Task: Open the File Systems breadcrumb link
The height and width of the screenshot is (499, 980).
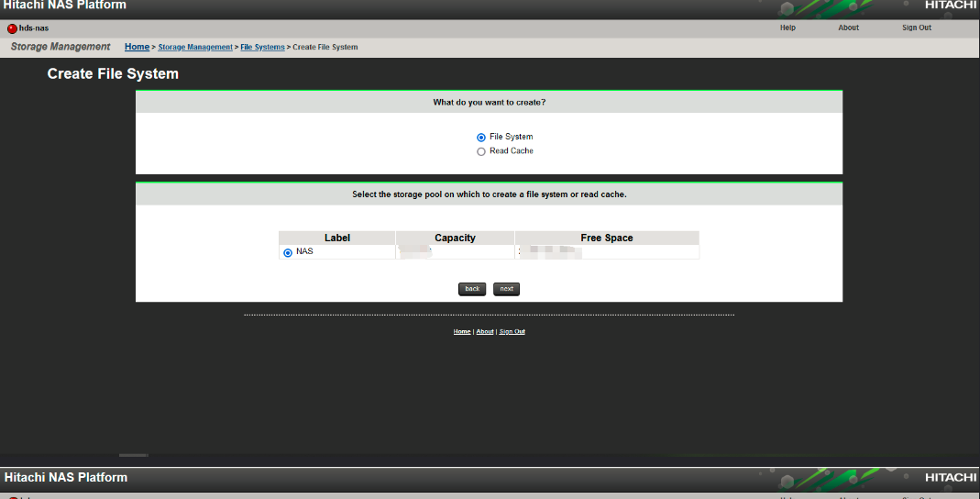Action: coord(262,47)
